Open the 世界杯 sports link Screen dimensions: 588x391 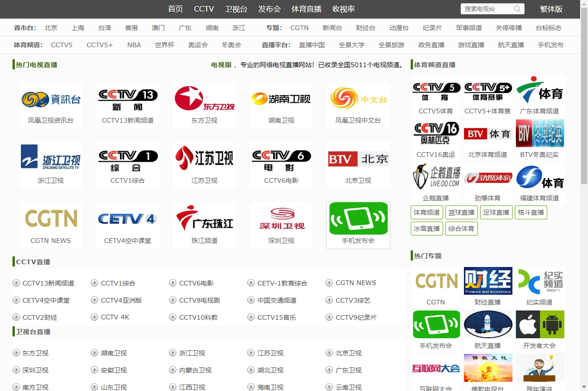tap(165, 45)
